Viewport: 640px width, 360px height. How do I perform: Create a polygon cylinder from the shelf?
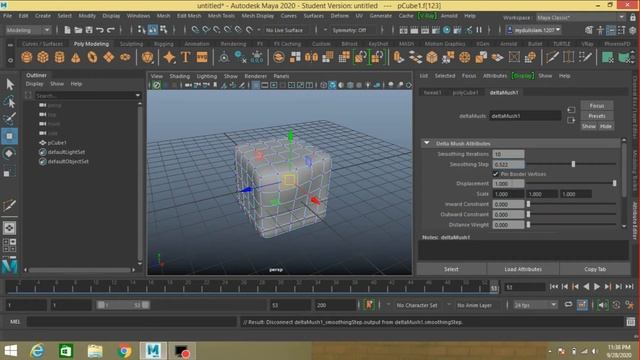point(60,57)
